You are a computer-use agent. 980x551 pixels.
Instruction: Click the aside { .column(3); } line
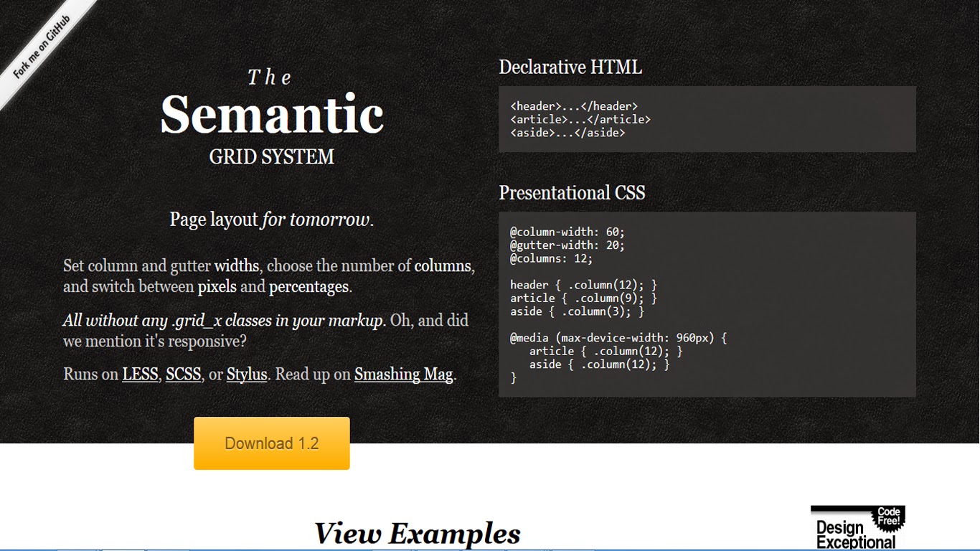[x=578, y=311]
